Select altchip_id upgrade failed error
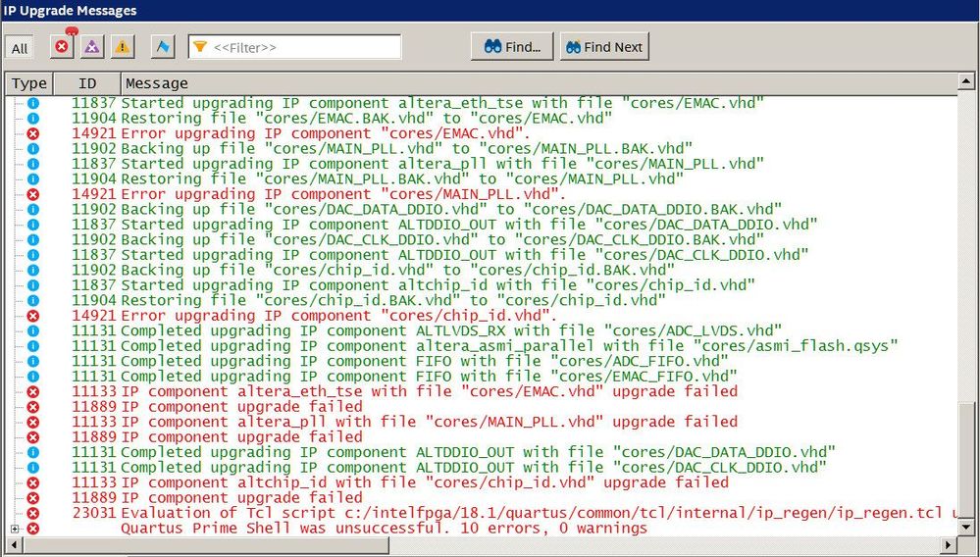This screenshot has height=557, width=980. tap(425, 482)
